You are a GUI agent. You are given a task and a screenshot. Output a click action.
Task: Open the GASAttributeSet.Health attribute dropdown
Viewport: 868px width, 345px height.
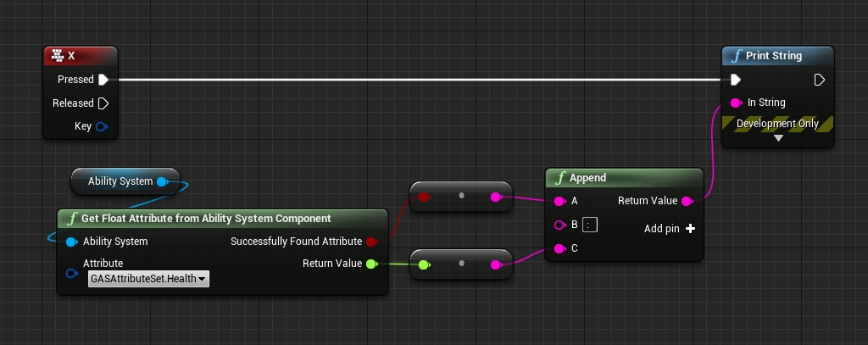pos(148,279)
